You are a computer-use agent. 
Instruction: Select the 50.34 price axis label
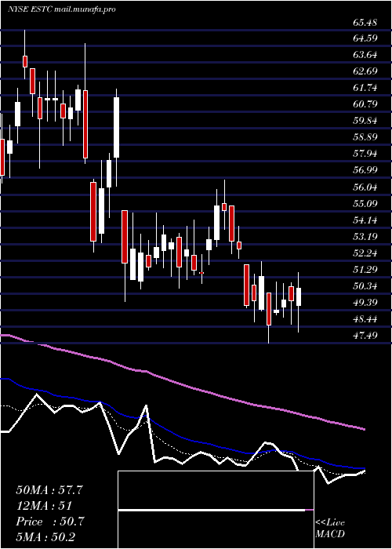click(x=365, y=286)
